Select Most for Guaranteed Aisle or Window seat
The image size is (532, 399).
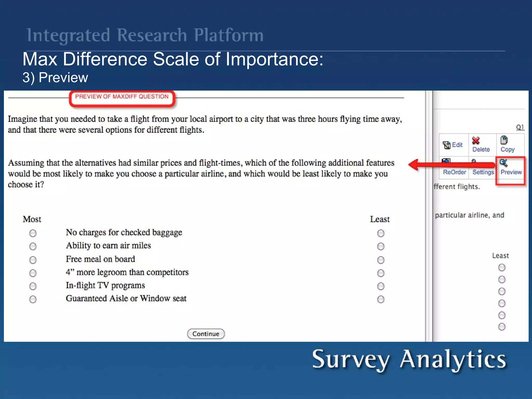[x=33, y=299]
